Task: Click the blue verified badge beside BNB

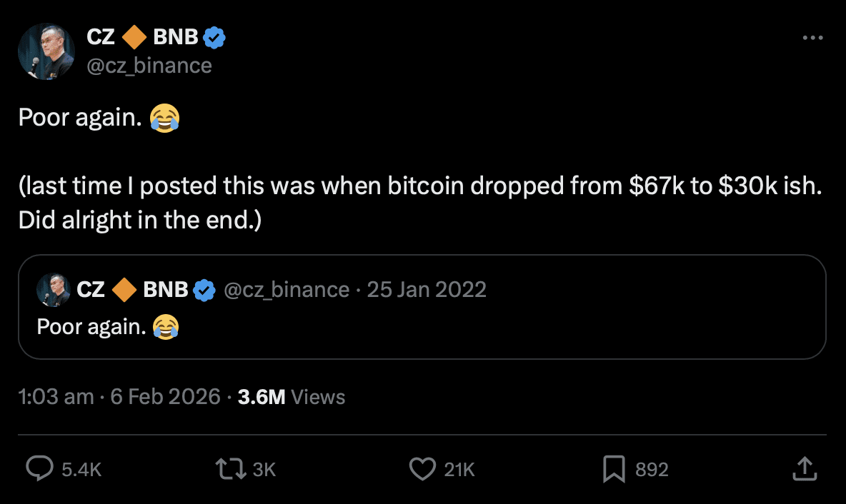Action: tap(216, 38)
